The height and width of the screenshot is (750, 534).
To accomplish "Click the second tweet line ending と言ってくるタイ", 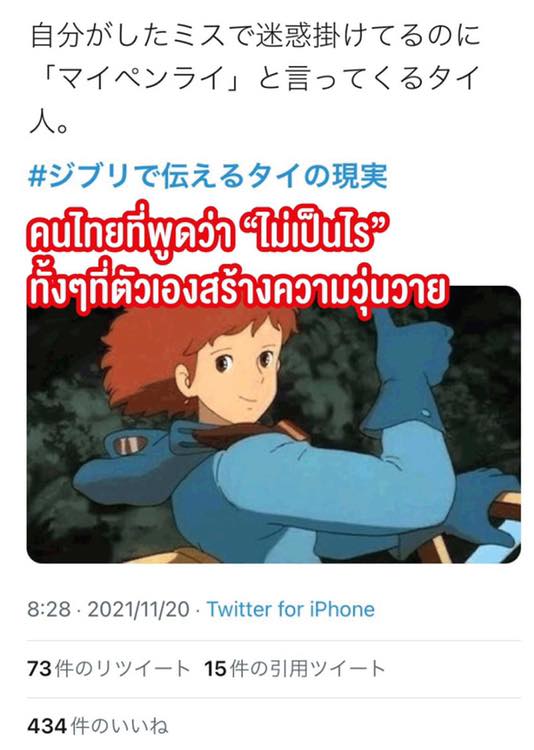I will point(255,79).
